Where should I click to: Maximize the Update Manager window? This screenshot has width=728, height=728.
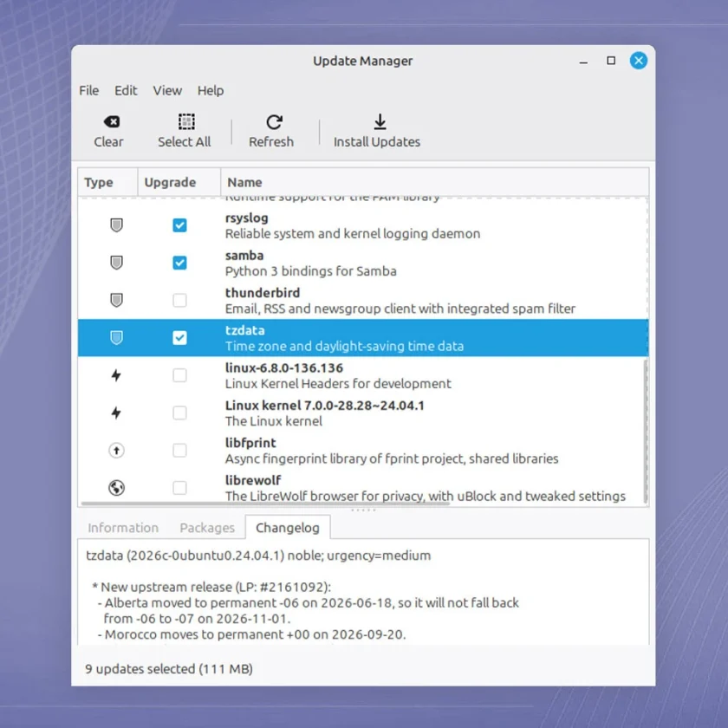coord(611,61)
